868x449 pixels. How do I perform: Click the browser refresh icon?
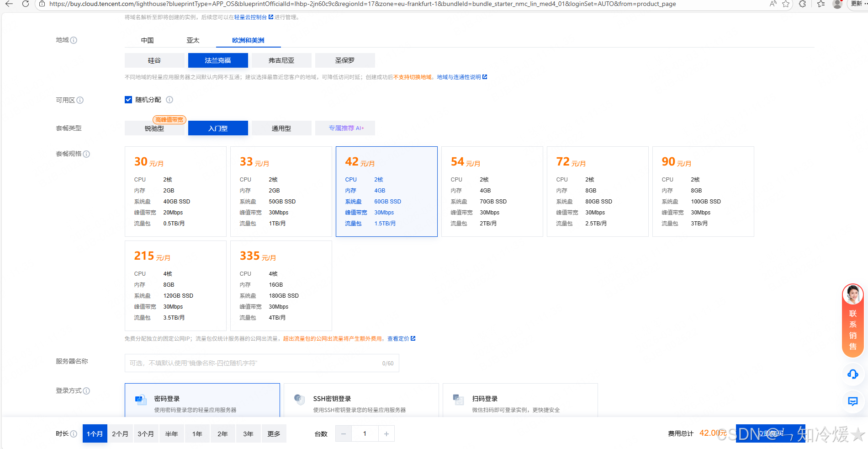pyautogui.click(x=25, y=4)
